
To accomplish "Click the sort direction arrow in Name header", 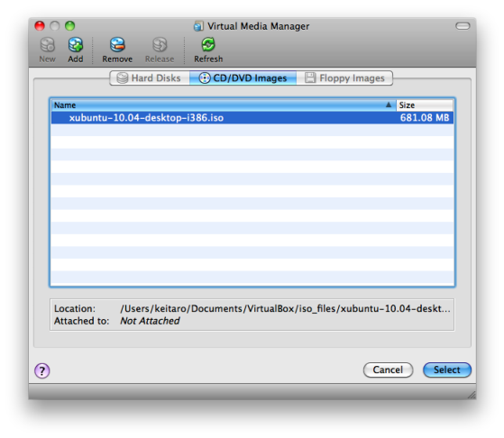I will point(389,105).
